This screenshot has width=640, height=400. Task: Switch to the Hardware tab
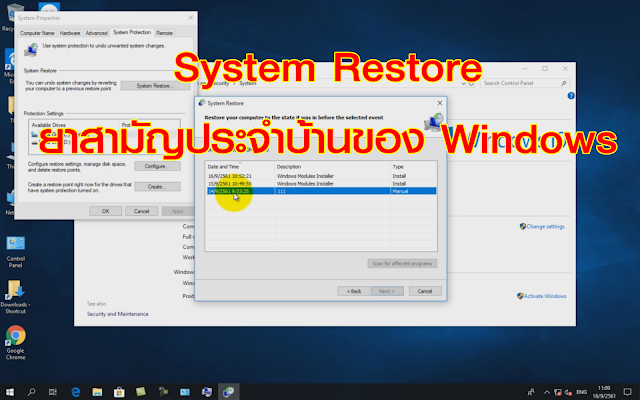coord(70,33)
